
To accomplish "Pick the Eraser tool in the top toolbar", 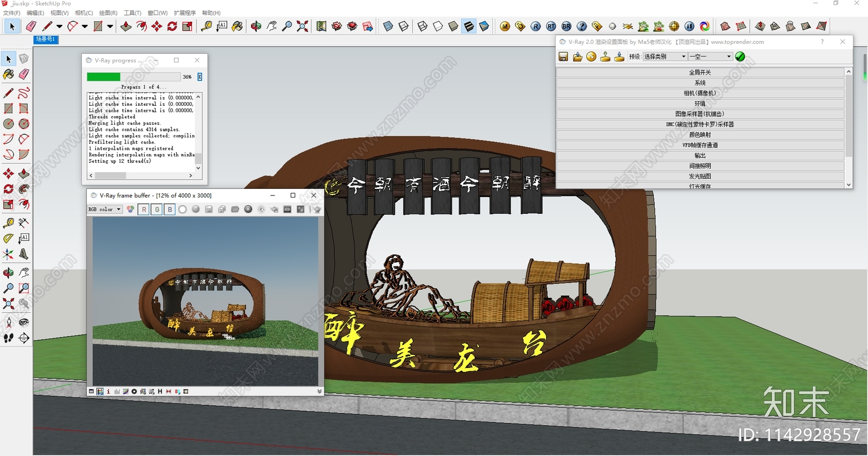I will 31,26.
